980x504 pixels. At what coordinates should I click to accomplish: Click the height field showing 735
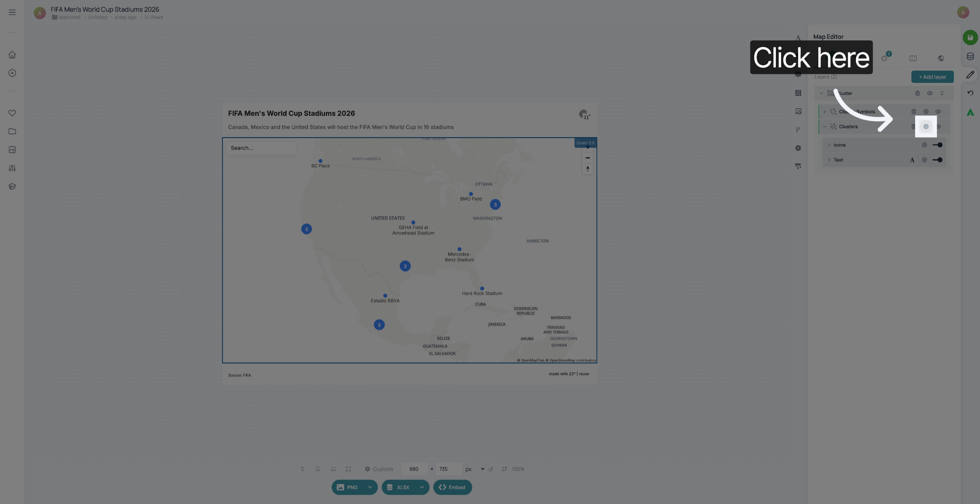(x=448, y=469)
